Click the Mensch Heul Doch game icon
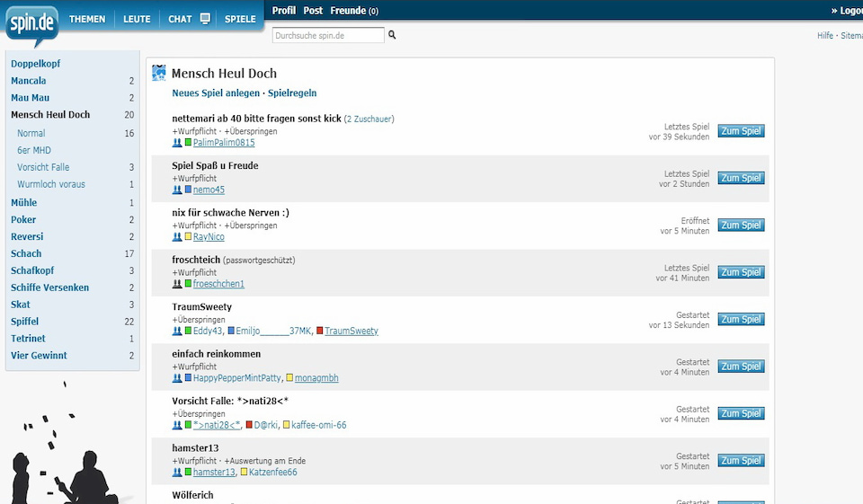 [x=159, y=73]
